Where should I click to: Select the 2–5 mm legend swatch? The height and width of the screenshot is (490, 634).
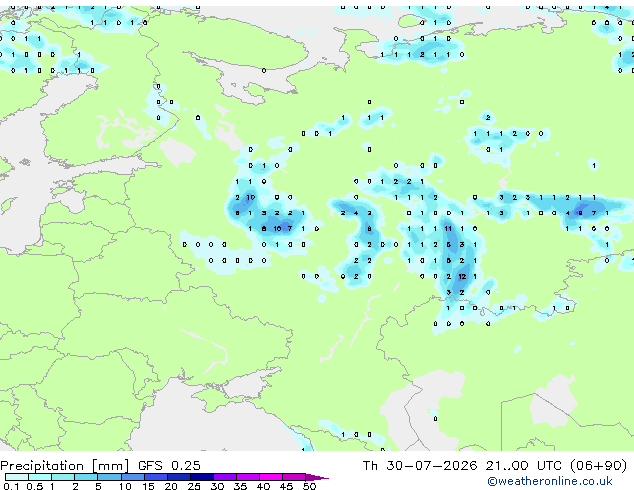[86, 477]
